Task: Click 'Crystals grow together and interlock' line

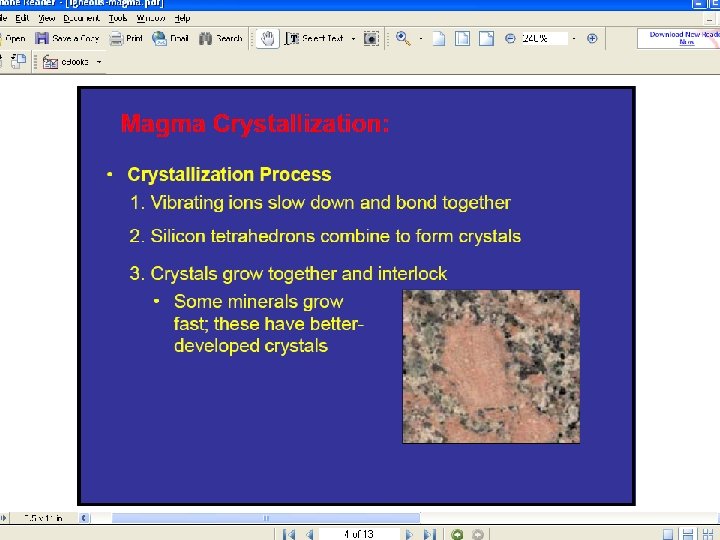Action: 288,274
